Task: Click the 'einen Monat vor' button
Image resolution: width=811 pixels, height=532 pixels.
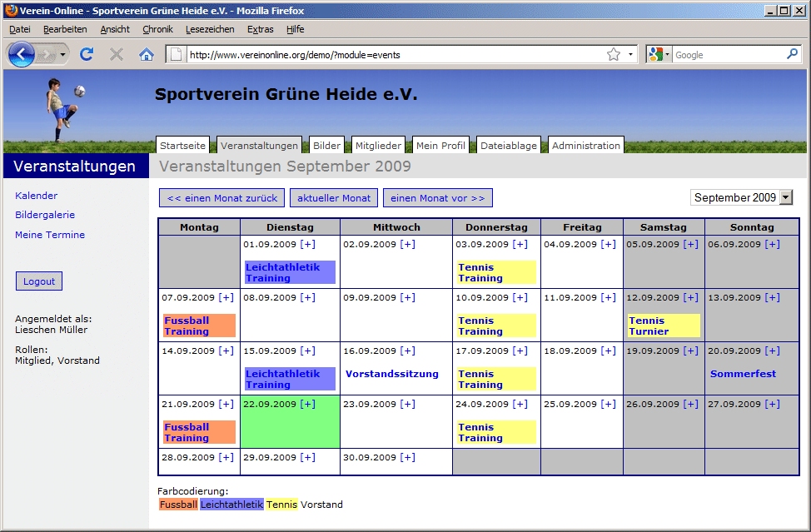Action: click(x=437, y=197)
